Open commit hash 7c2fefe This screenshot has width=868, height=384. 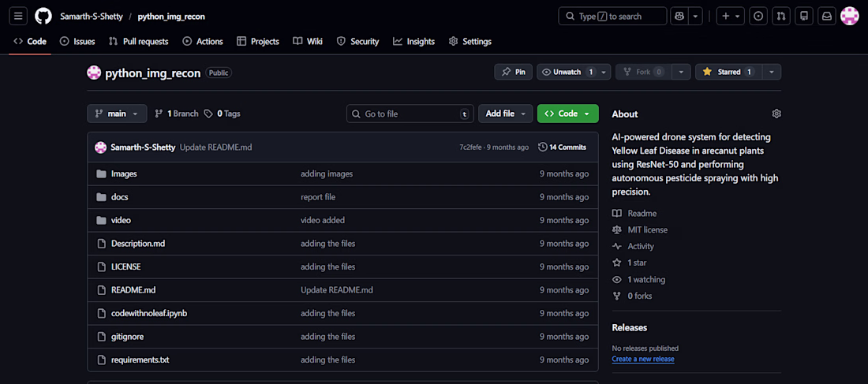click(470, 147)
